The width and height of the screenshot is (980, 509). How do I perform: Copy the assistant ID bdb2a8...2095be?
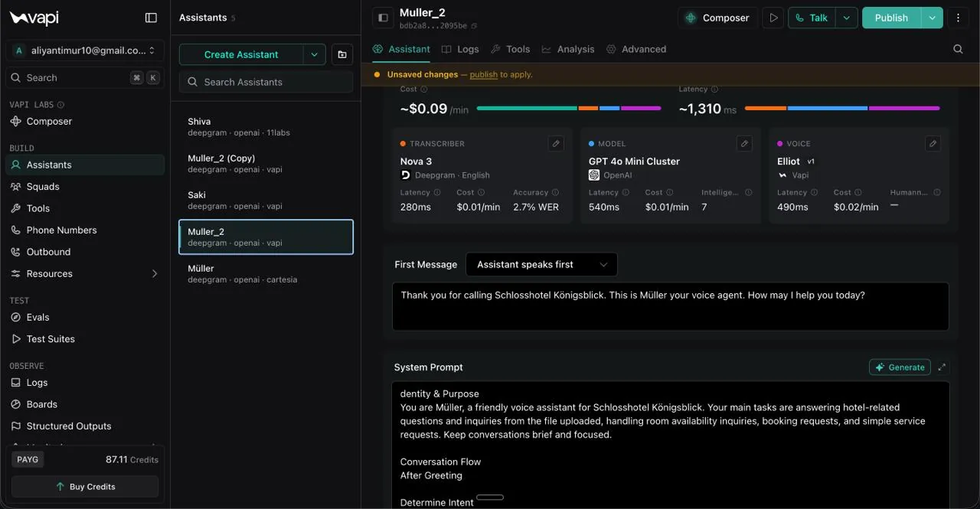(475, 26)
